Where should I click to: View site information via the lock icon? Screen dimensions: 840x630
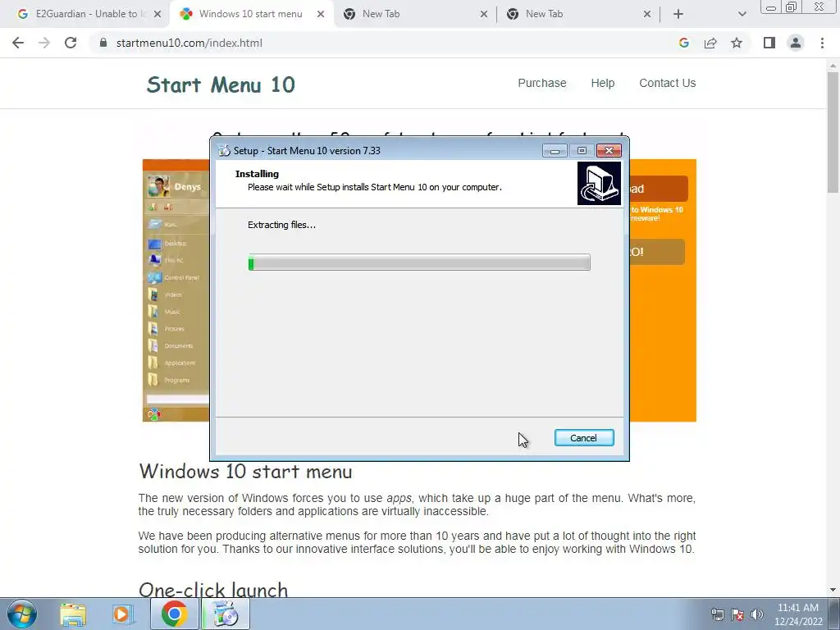[103, 43]
